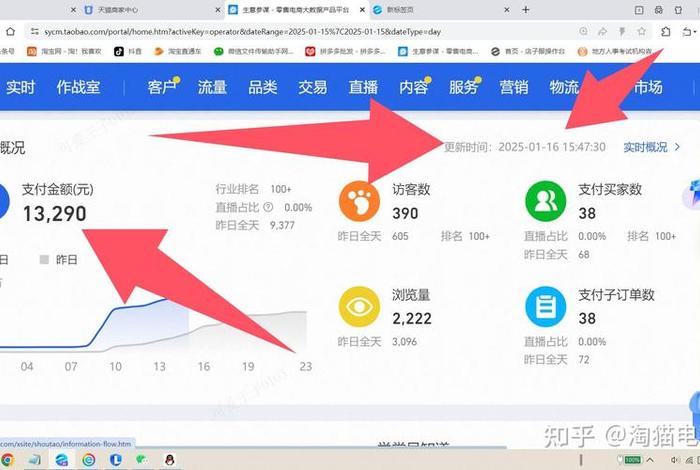Screen dimensions: 700x470
Task: Click the zoom magnifier icon in address bar
Action: point(583,31)
